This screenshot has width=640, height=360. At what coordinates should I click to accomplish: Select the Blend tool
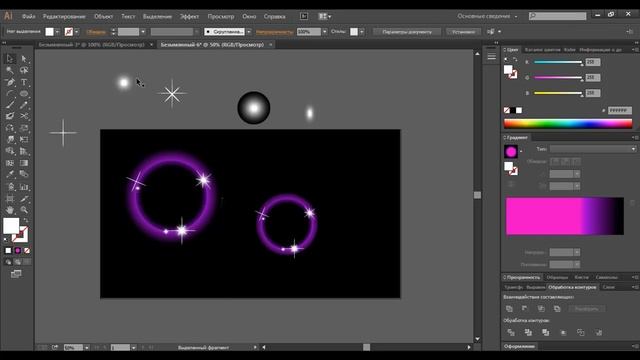[24, 174]
